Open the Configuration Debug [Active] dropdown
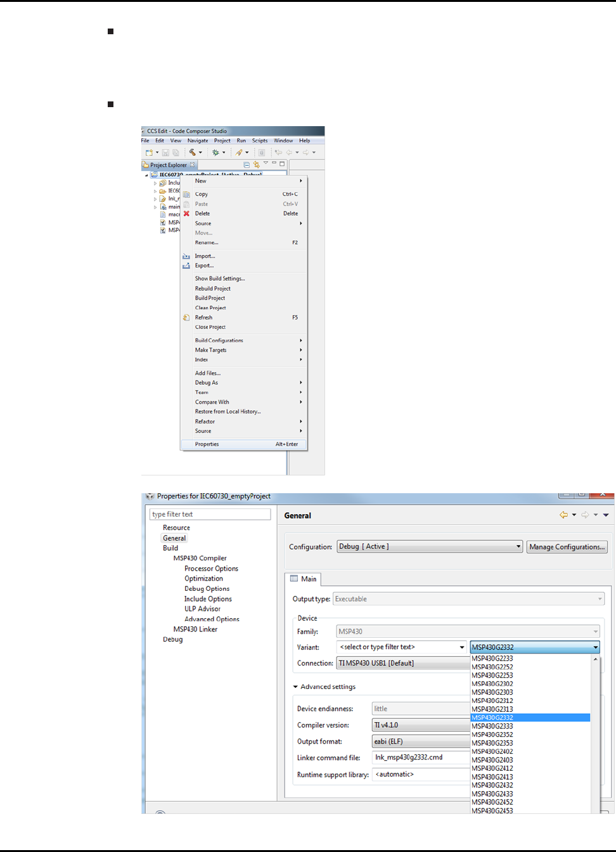616x852 pixels. (x=430, y=546)
